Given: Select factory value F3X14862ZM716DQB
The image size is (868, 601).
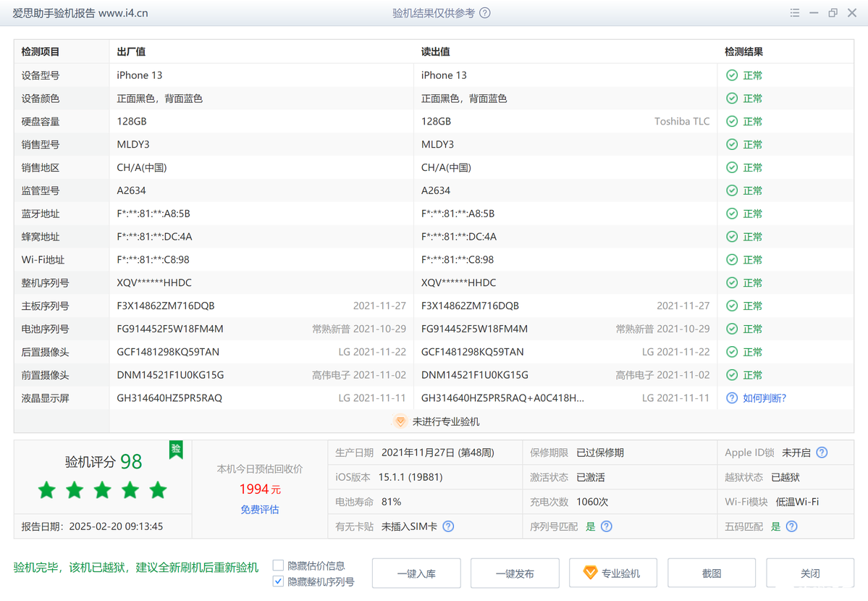Looking at the screenshot, I should point(166,306).
